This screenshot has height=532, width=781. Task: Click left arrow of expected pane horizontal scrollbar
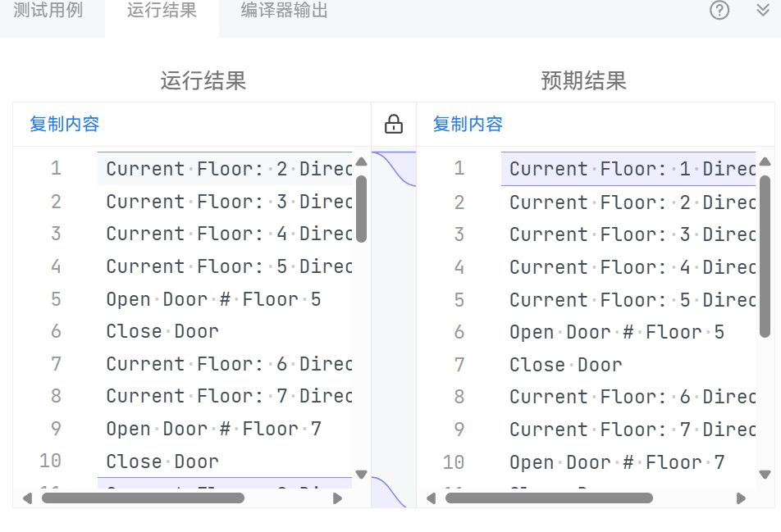431,498
